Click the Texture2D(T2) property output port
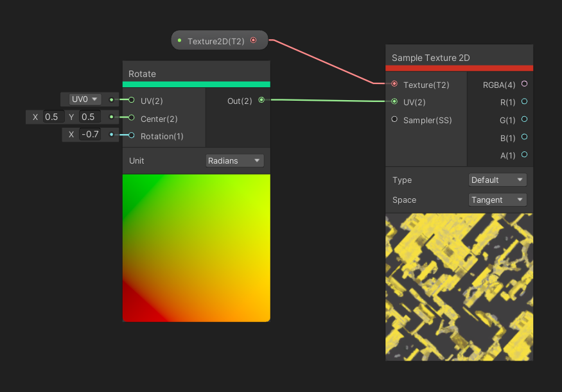This screenshot has width=562, height=392. click(253, 40)
